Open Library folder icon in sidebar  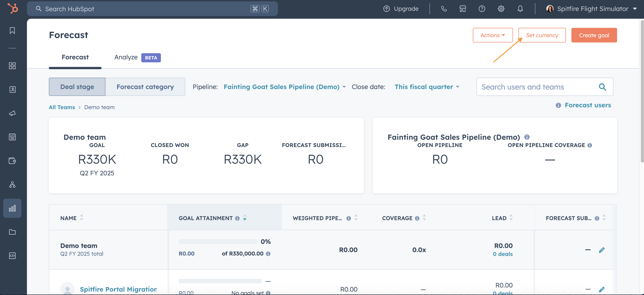click(12, 232)
